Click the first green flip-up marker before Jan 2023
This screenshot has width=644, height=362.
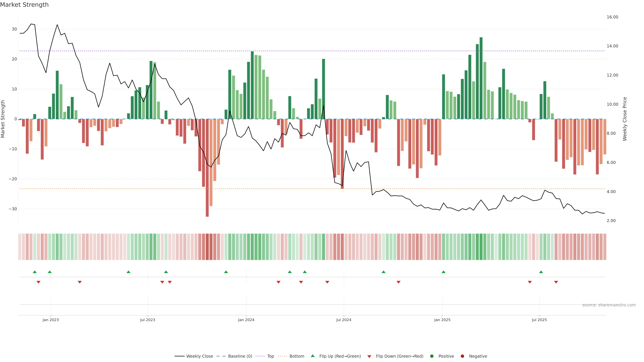(x=35, y=272)
